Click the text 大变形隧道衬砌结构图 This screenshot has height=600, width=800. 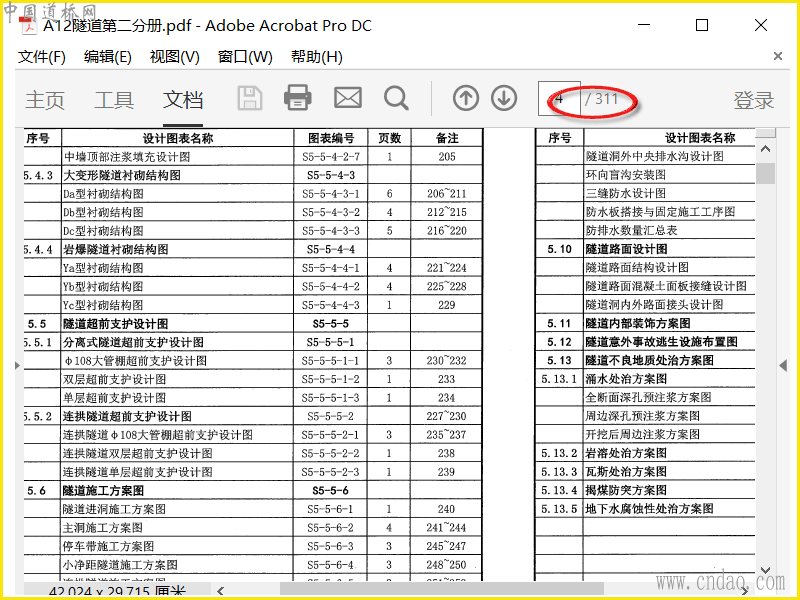122,176
